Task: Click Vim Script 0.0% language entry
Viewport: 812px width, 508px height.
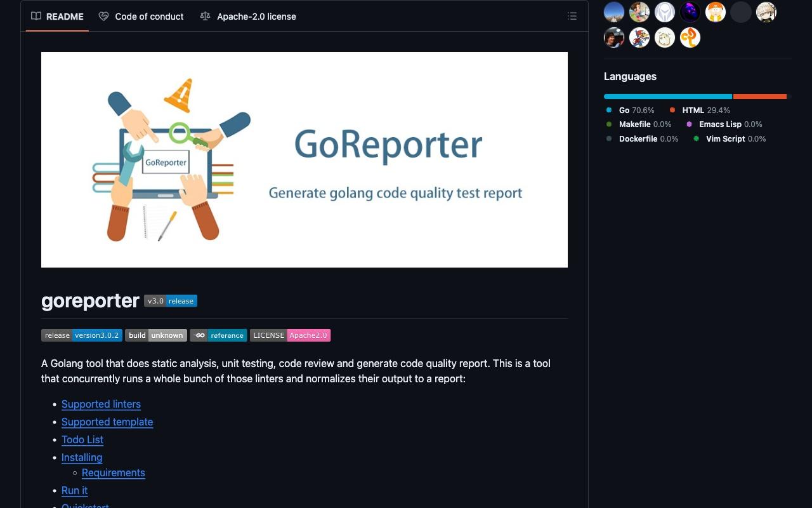Action: click(729, 138)
